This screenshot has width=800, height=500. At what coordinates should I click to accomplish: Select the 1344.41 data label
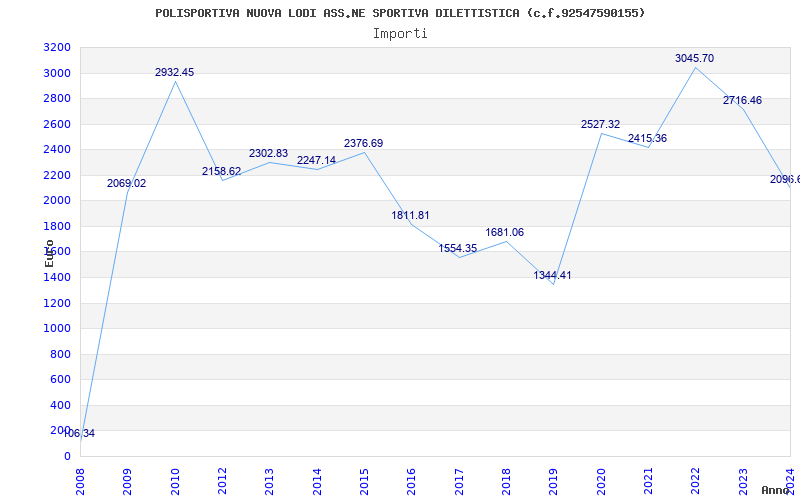553,276
